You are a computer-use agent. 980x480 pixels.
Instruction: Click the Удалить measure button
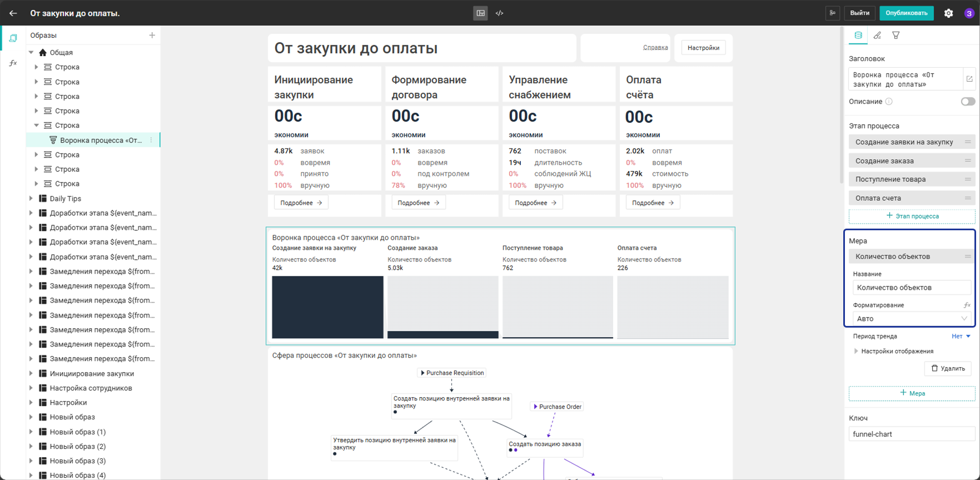(948, 368)
